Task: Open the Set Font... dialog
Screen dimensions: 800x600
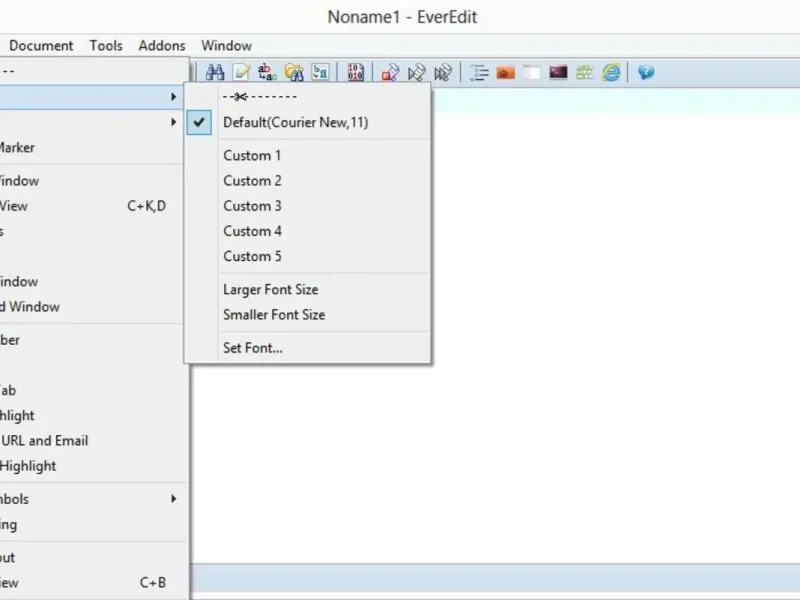Action: 308,348
